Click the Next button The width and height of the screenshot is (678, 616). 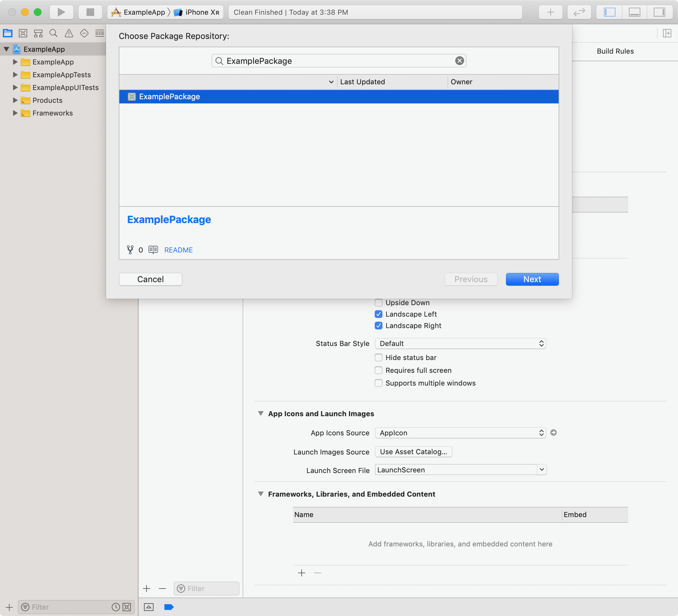pos(532,279)
